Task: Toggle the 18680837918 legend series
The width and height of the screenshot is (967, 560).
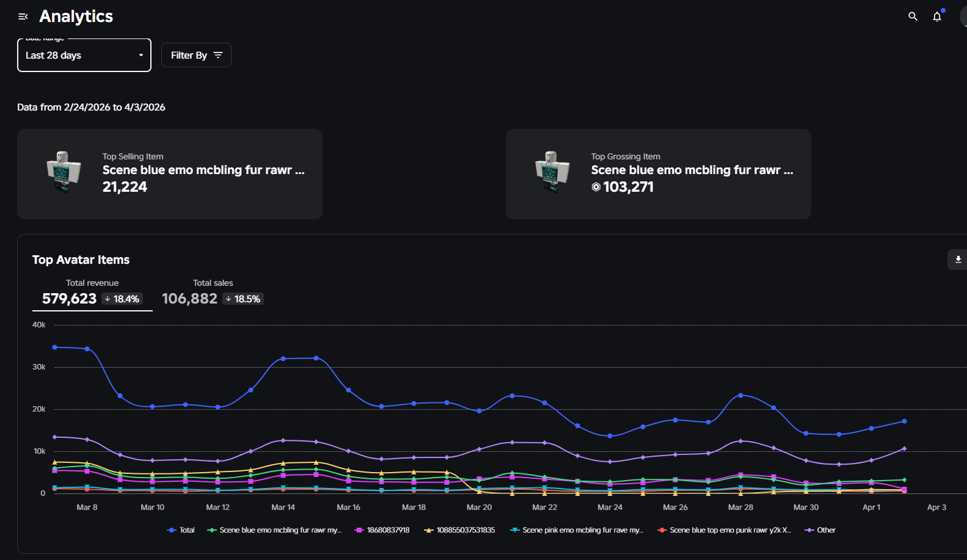Action: click(x=383, y=530)
